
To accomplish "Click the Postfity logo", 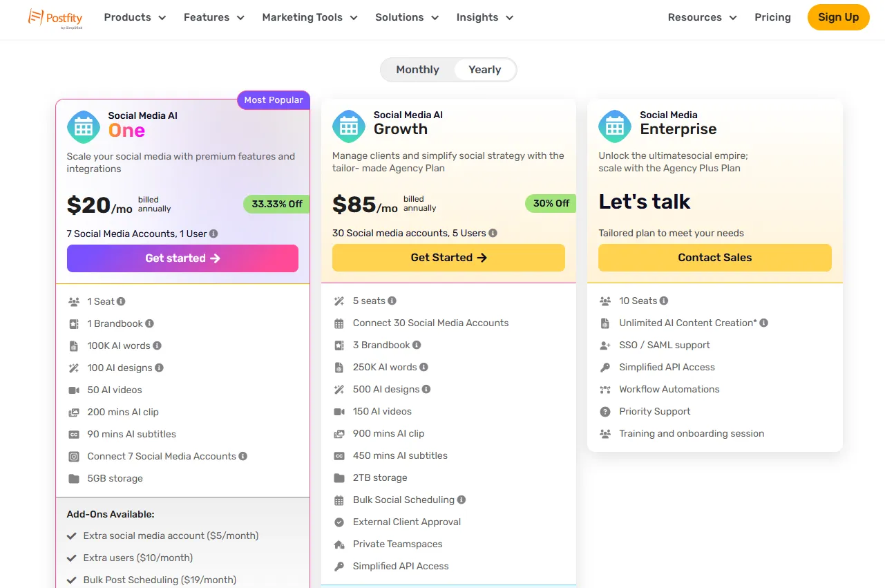I will pos(55,19).
